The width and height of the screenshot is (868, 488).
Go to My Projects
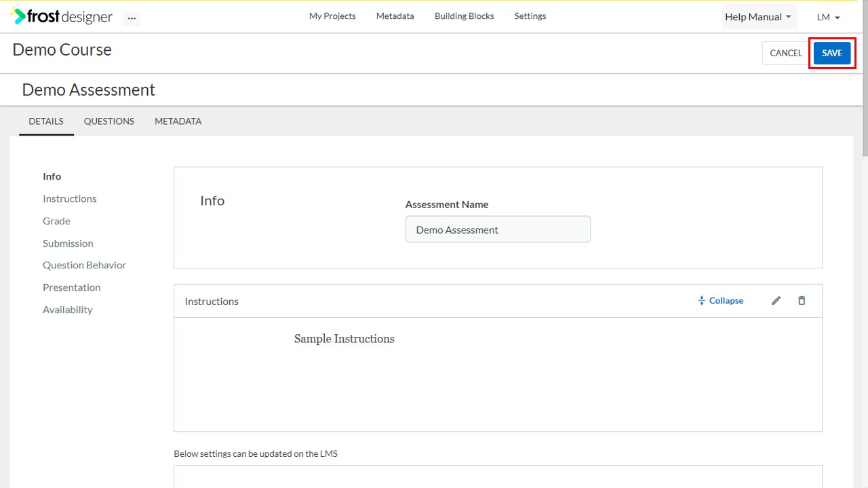tap(332, 16)
